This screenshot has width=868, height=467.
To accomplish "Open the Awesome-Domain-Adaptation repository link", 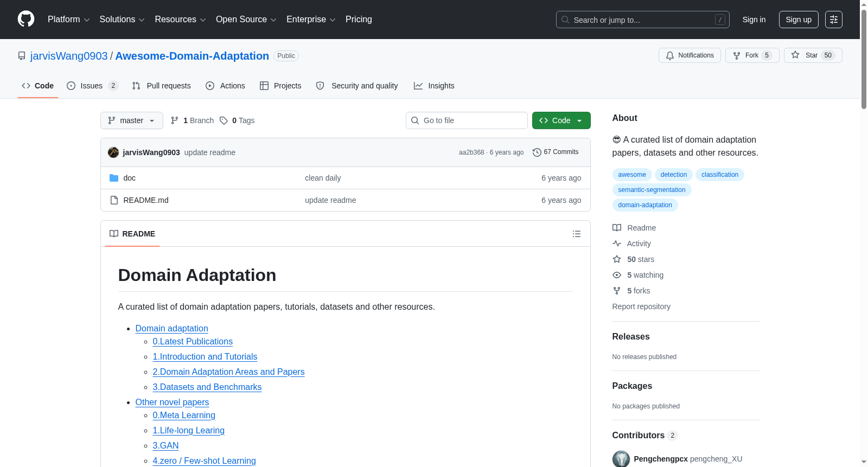I will [192, 56].
